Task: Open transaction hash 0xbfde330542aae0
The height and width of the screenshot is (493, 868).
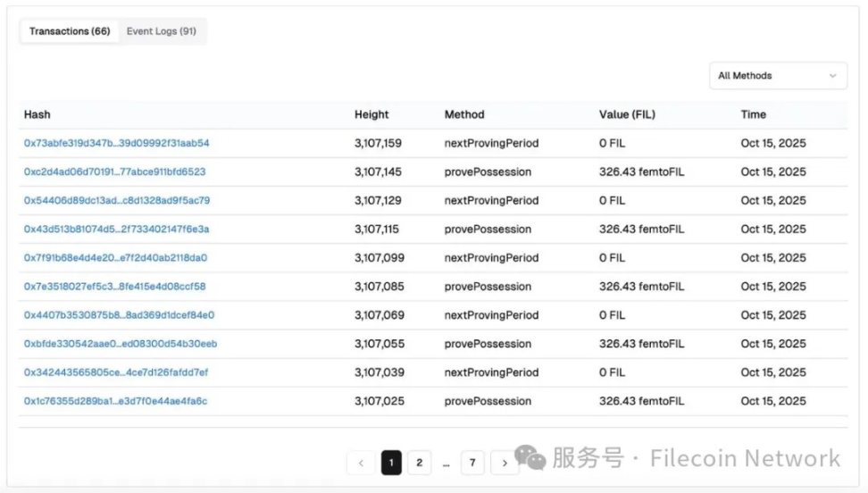Action: pos(120,344)
